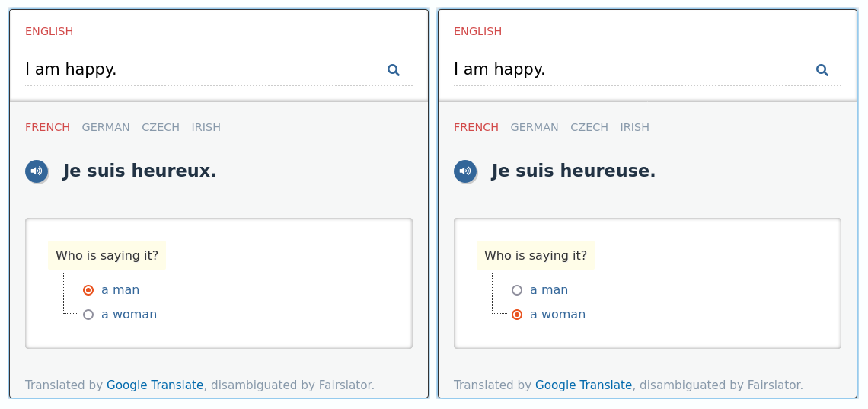
Task: Click the search icon in the right panel
Action: tap(822, 70)
